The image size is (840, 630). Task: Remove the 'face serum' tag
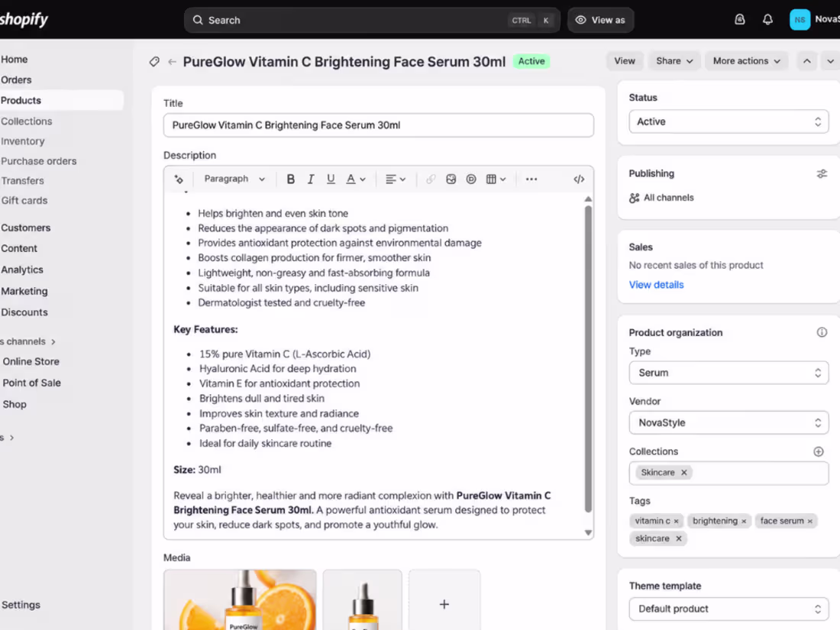(x=810, y=522)
